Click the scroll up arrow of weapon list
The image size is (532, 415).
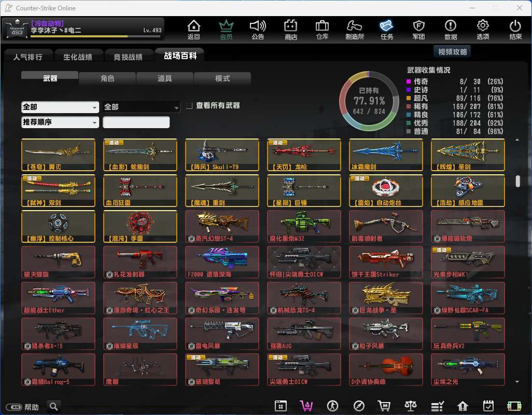[x=517, y=140]
